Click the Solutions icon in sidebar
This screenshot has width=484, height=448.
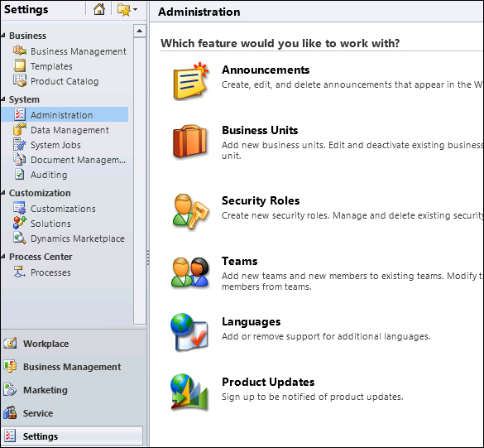pos(20,223)
